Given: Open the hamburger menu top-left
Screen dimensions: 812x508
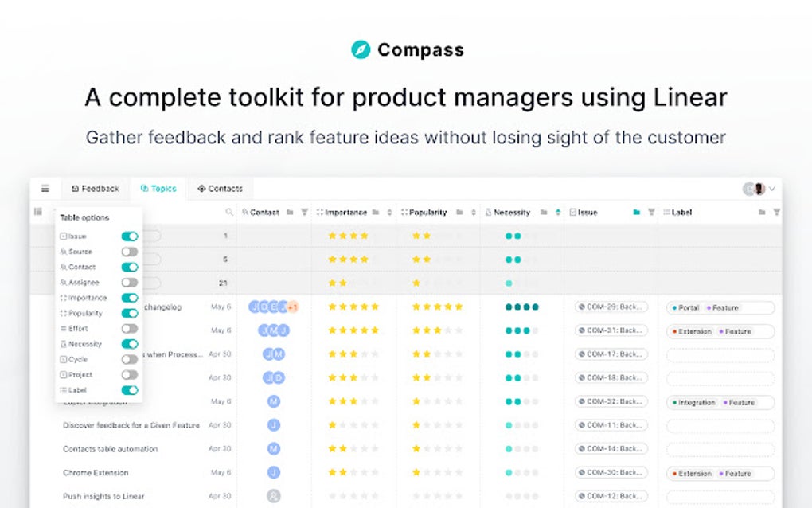Looking at the screenshot, I should coord(45,189).
